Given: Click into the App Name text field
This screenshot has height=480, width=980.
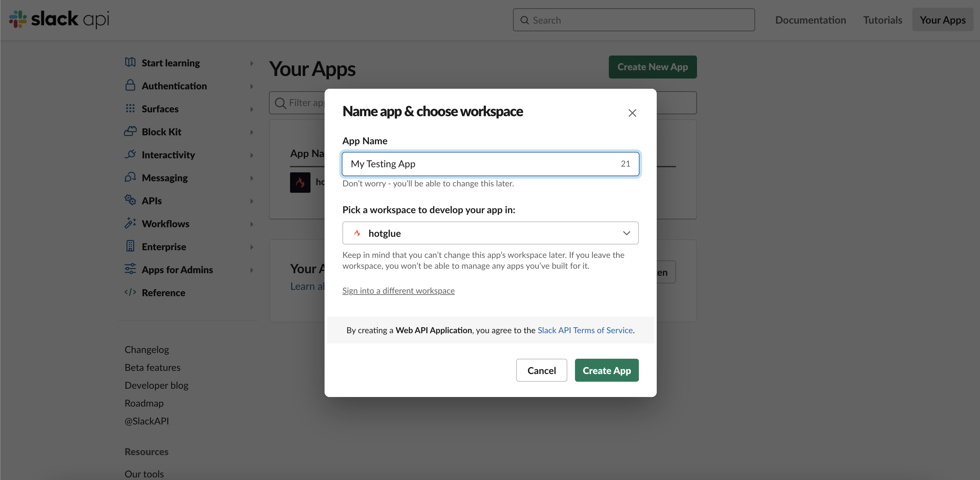Looking at the screenshot, I should (479, 164).
